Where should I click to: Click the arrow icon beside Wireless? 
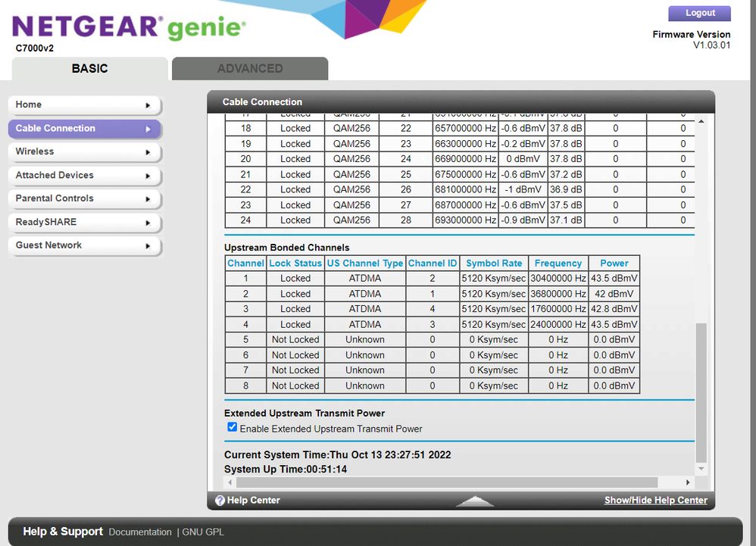(x=148, y=152)
